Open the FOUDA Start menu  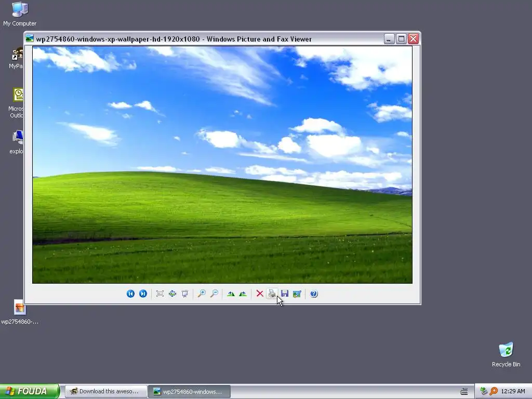(x=30, y=391)
